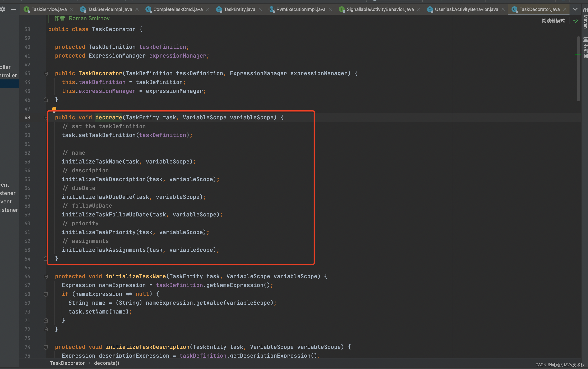
Task: Collapse the initializeTaskName method fold marker
Action: (x=46, y=277)
